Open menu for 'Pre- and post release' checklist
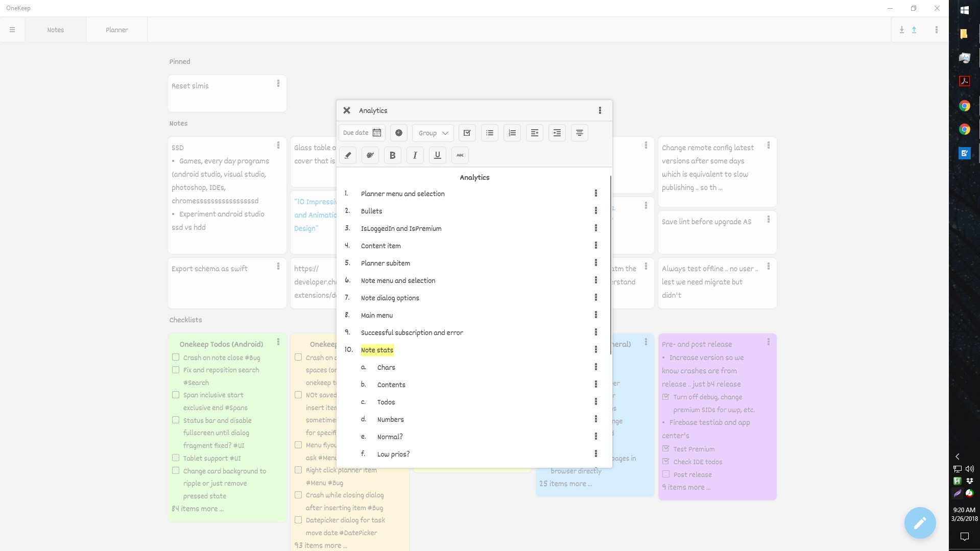The width and height of the screenshot is (980, 551). coord(769,342)
